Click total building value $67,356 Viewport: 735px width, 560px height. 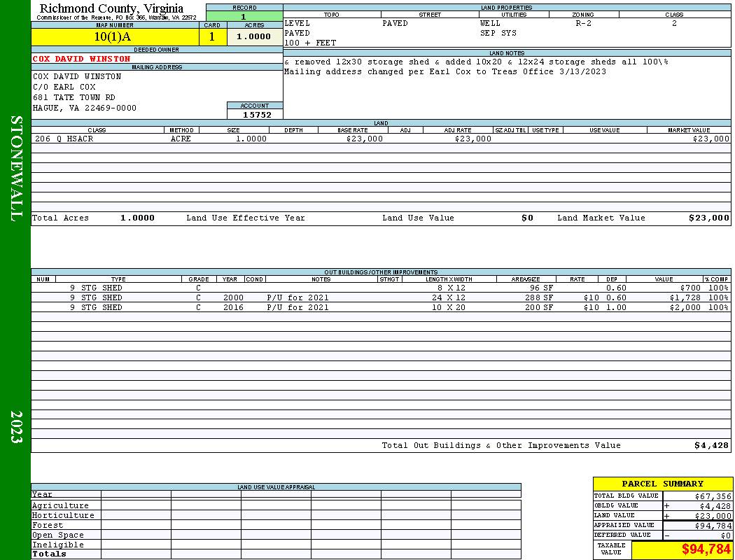click(713, 496)
